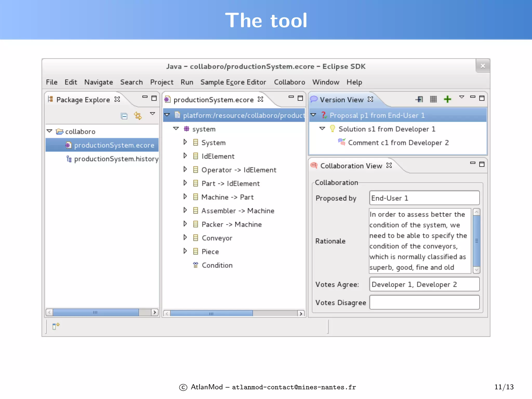Screen dimensions: 532x399
Task: Collapse the collaboro project folder
Action: coord(49,131)
